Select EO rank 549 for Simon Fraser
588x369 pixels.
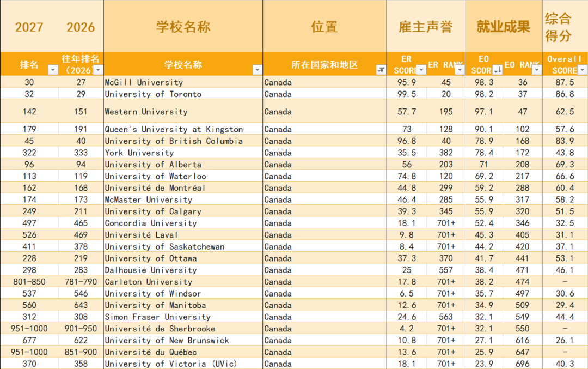click(x=522, y=317)
